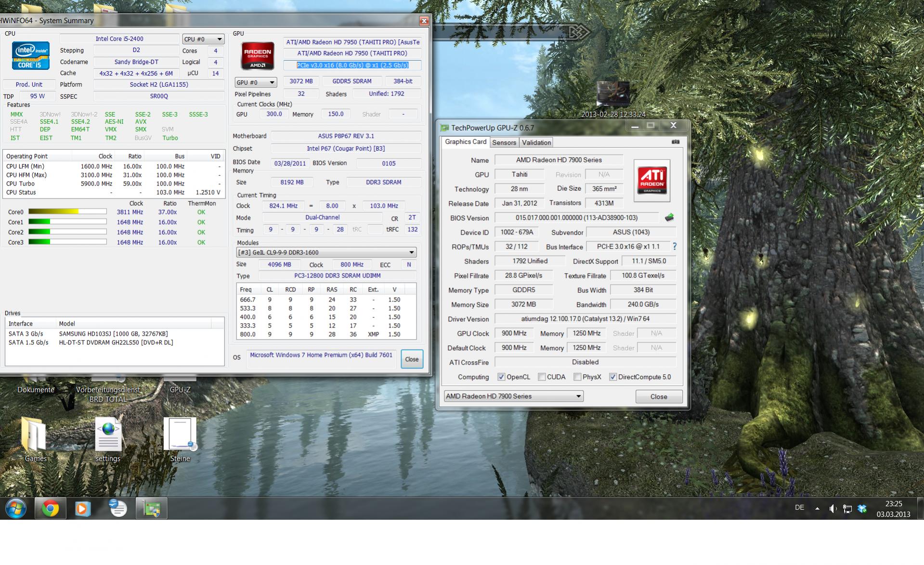
Task: Click the 800.0 XMP timing row
Action: click(x=326, y=334)
